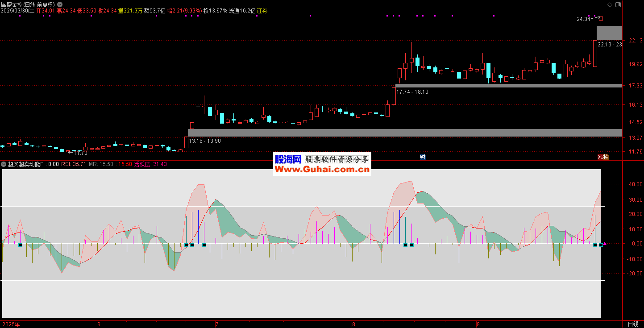644x328 pixels.
Task: Click the 涨榜 badge on chart
Action: pyautogui.click(x=603, y=157)
